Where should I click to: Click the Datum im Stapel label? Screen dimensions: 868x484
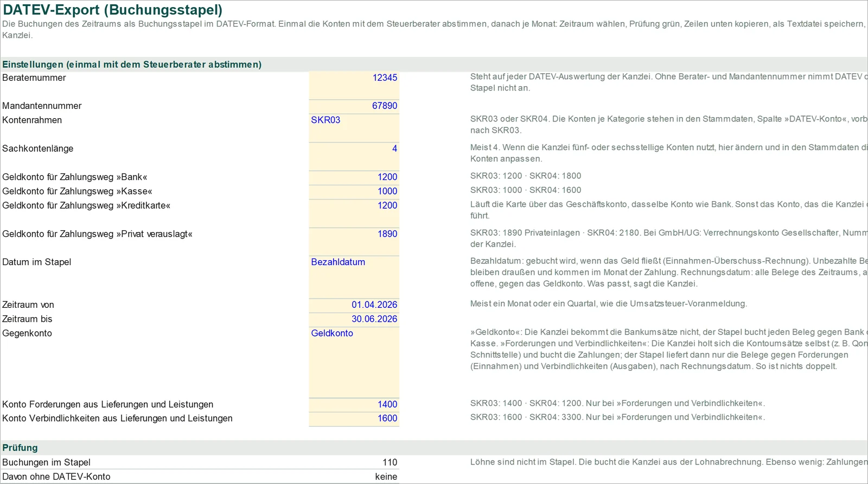(37, 262)
